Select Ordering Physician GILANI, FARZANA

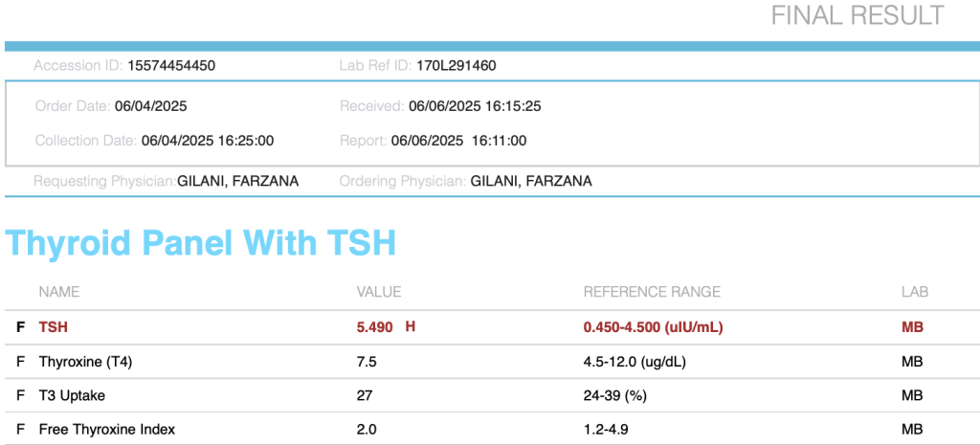click(x=531, y=181)
